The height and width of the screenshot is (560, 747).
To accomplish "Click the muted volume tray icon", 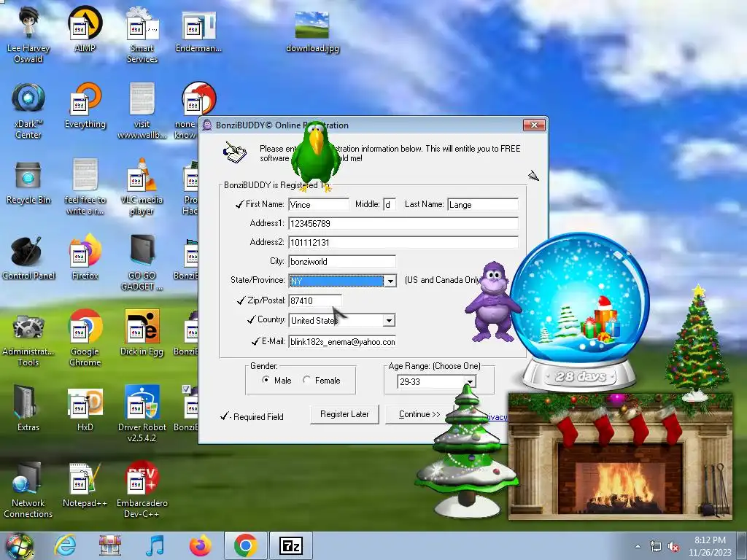I will tap(673, 547).
